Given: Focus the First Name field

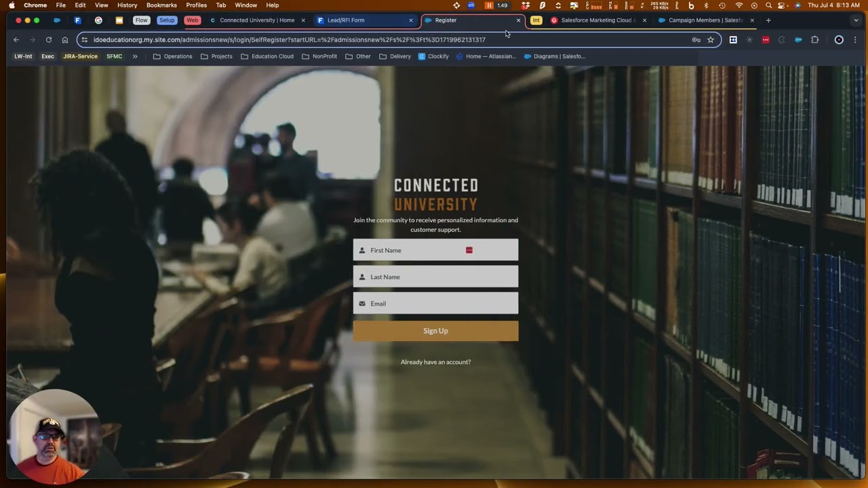Looking at the screenshot, I should click(x=435, y=250).
